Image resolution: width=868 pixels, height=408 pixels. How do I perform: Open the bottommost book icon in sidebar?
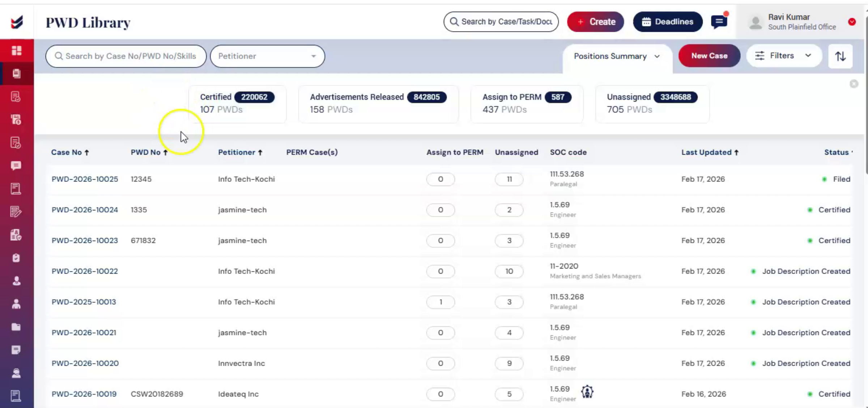pyautogui.click(x=16, y=396)
